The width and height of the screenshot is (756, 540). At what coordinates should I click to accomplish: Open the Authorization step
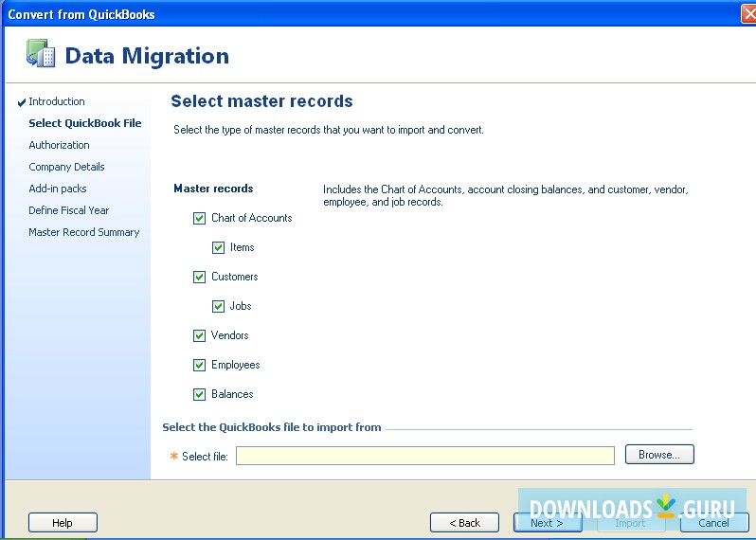59,145
